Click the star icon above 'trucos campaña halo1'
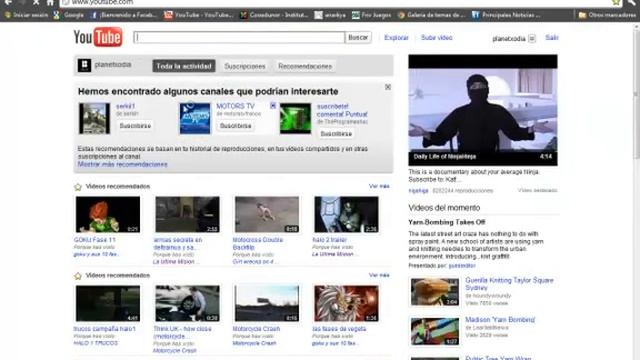 [78, 276]
